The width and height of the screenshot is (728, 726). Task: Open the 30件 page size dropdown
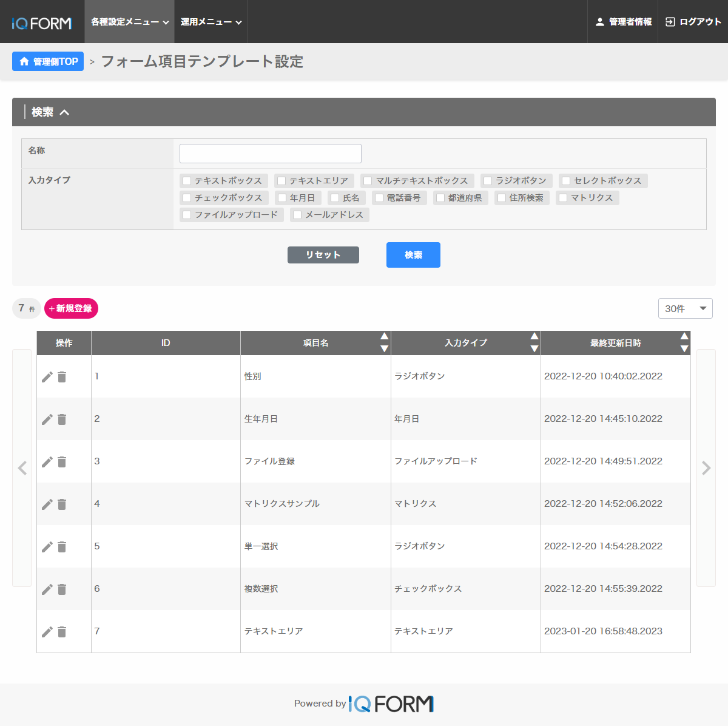(x=685, y=308)
